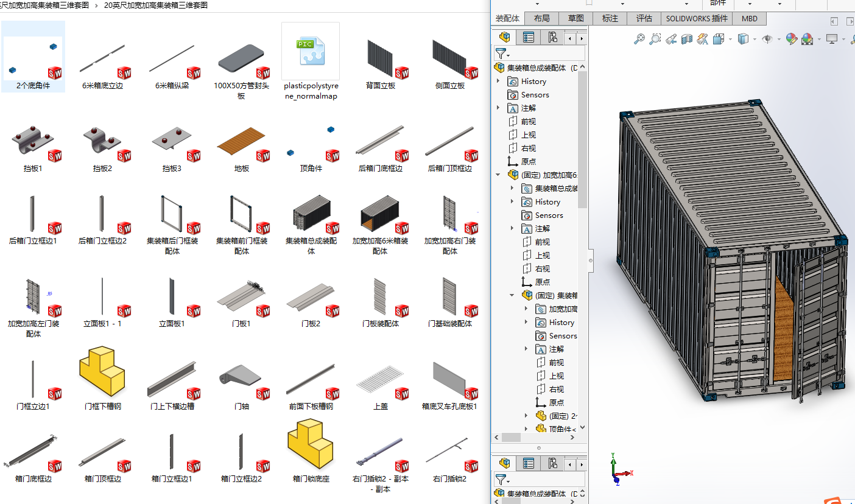Click the 20英尺加宽加高集装箱三维套图 breadcrumb folder
Screen dimensions: 855x504
[x=156, y=5]
